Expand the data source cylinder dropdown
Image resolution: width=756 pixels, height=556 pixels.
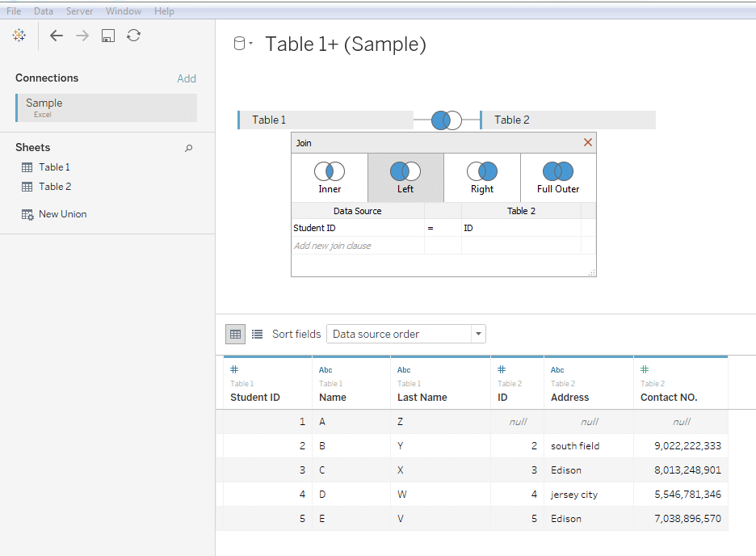tap(243, 44)
